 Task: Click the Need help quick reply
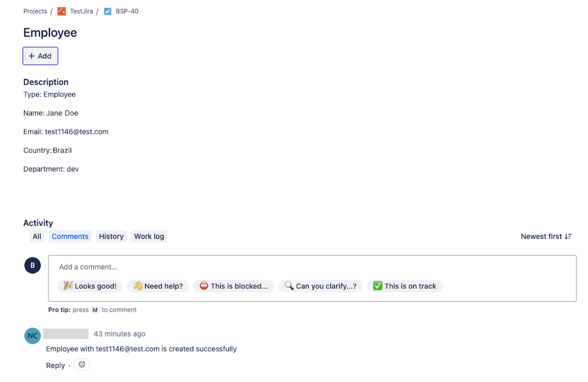(158, 286)
